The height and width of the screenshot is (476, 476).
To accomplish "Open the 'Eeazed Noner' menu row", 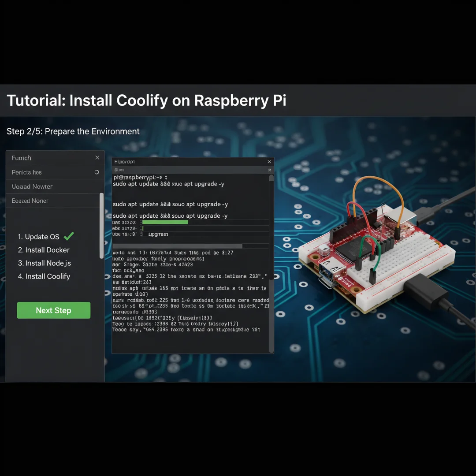I will (x=53, y=201).
